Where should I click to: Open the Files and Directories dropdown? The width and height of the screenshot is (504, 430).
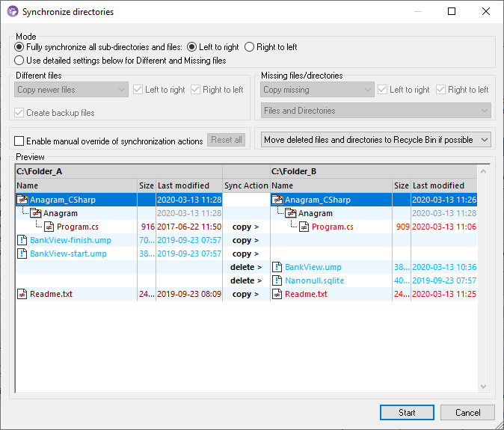pyautogui.click(x=375, y=111)
